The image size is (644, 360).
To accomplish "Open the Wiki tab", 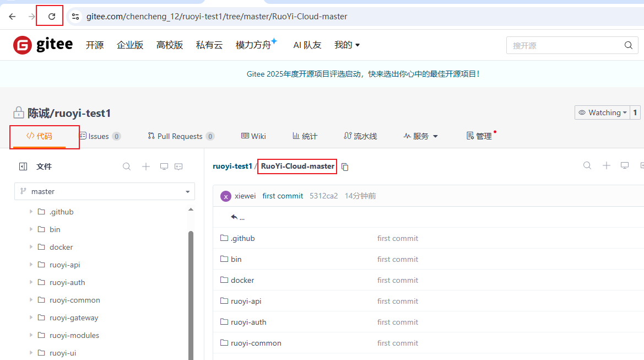I will coord(253,136).
